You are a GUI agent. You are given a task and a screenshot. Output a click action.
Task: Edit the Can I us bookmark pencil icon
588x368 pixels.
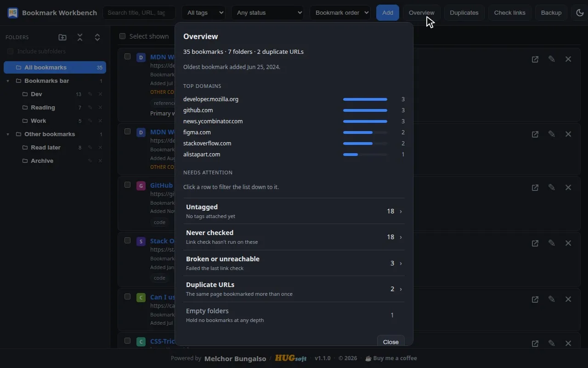click(x=552, y=299)
